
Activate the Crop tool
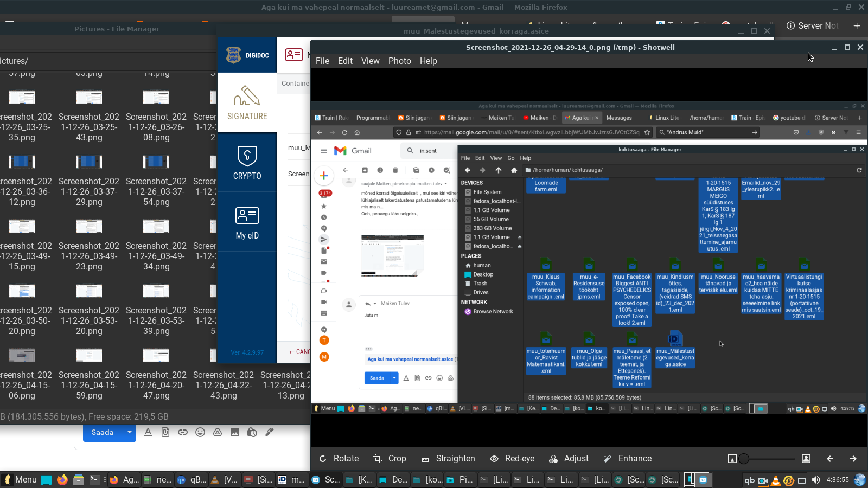(x=390, y=459)
